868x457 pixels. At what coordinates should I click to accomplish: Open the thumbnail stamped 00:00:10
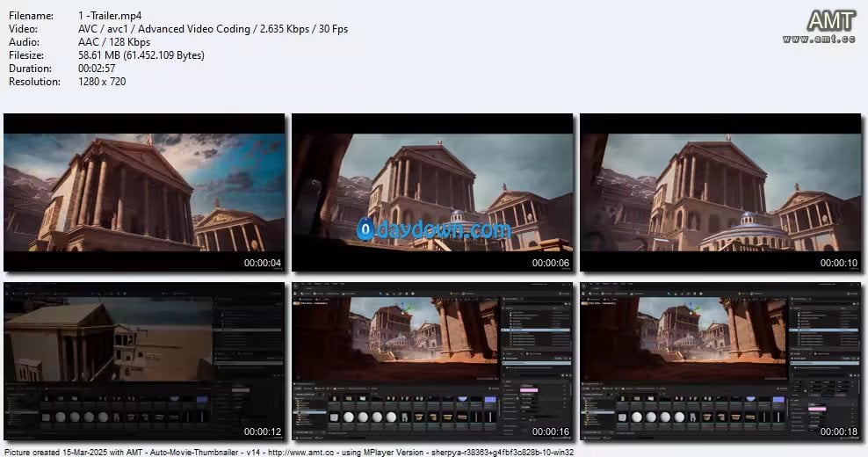click(x=720, y=192)
